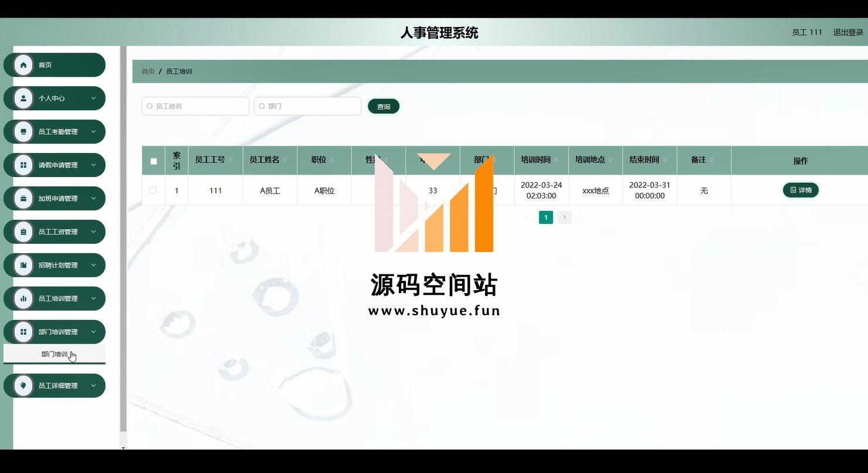
Task: Expand 员工详细管理 menu chevron
Action: pos(93,386)
